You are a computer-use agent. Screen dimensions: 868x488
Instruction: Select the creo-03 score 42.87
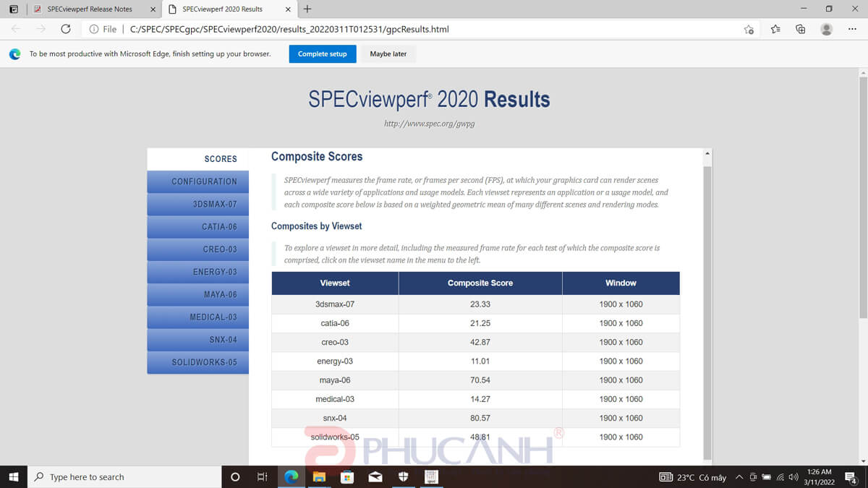pos(480,342)
